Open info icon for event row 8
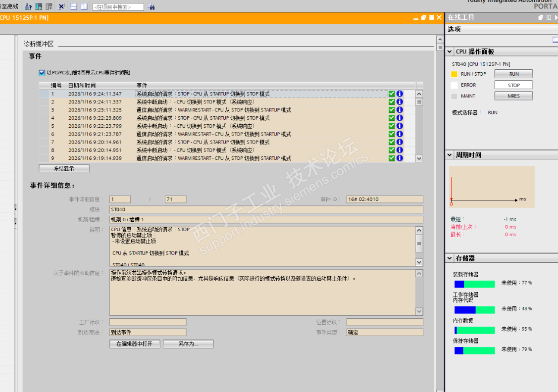558x392 pixels. pyautogui.click(x=400, y=150)
